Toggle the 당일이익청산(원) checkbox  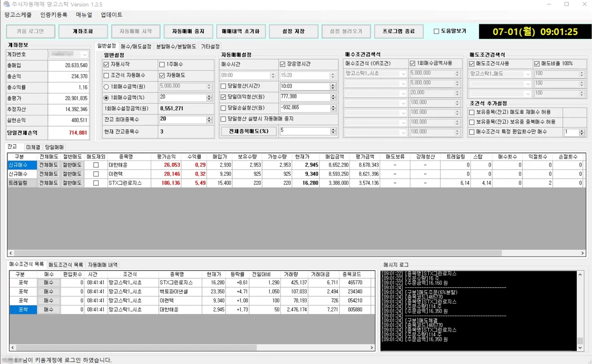[x=224, y=97]
